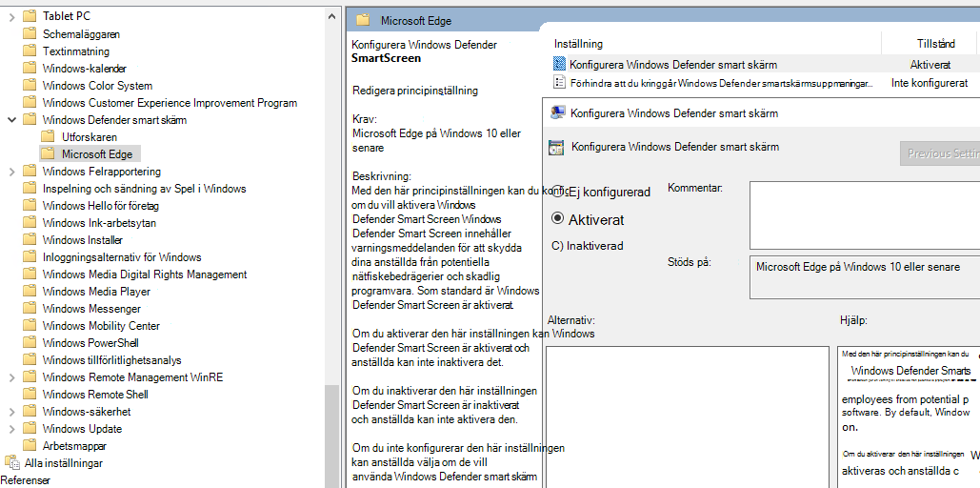Click the Stöds på information box
Image resolution: width=980 pixels, height=488 pixels.
[865, 277]
